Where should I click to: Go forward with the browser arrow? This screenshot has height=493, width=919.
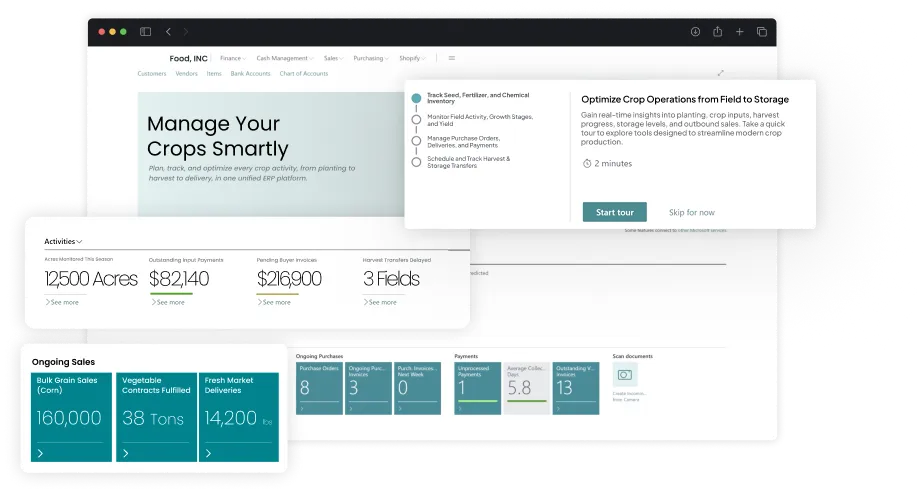[x=186, y=32]
